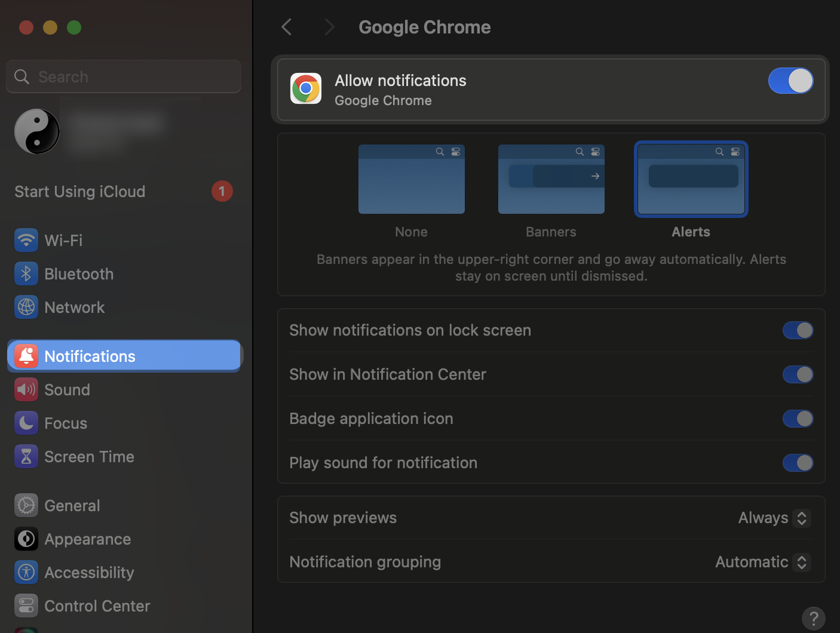Click the Notification grouping label
Image resolution: width=840 pixels, height=633 pixels.
365,562
